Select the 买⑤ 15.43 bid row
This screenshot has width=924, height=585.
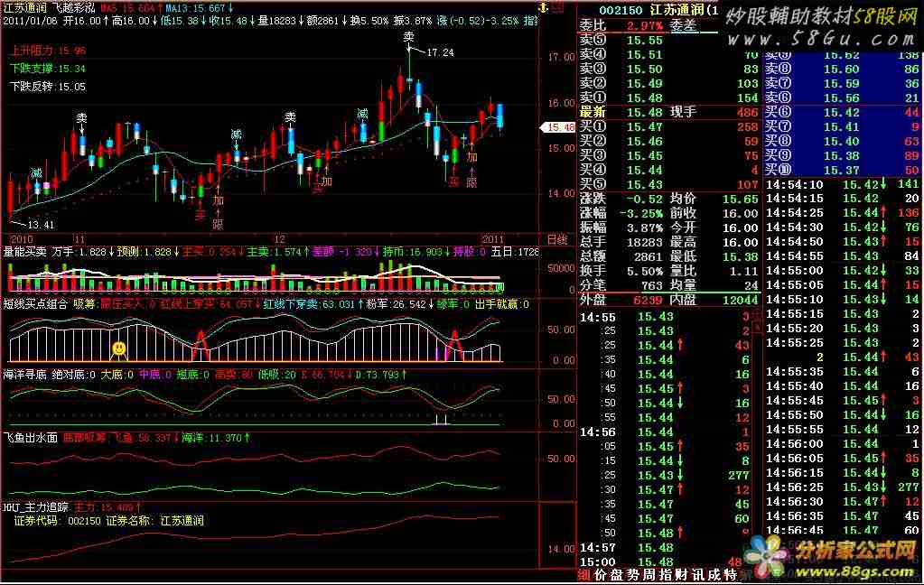(669, 184)
